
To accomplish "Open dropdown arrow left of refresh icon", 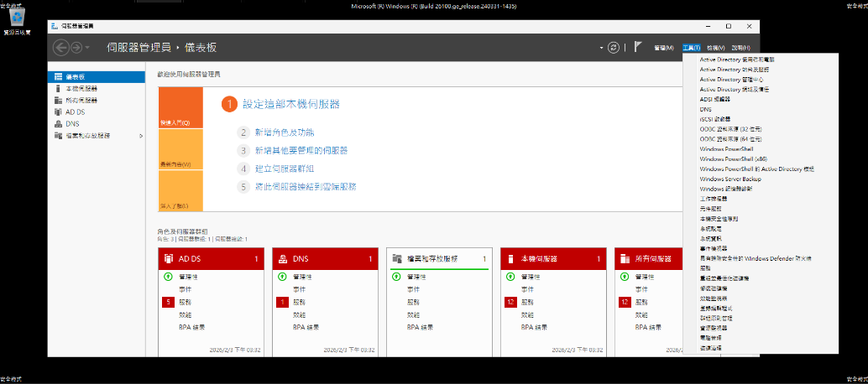I will tap(601, 48).
